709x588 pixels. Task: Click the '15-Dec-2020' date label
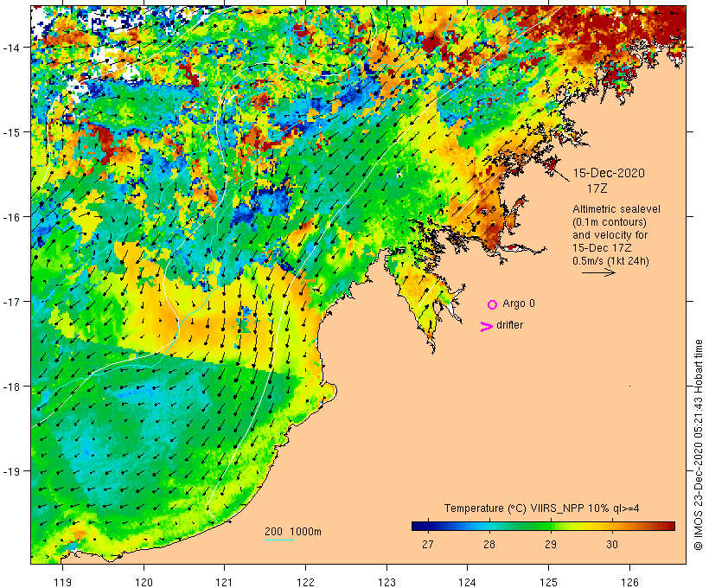click(x=609, y=173)
